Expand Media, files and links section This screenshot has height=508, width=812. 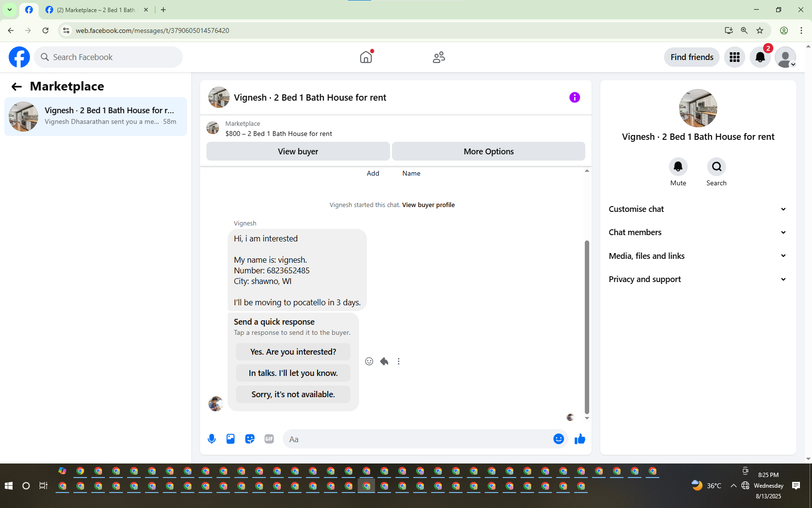tap(697, 256)
